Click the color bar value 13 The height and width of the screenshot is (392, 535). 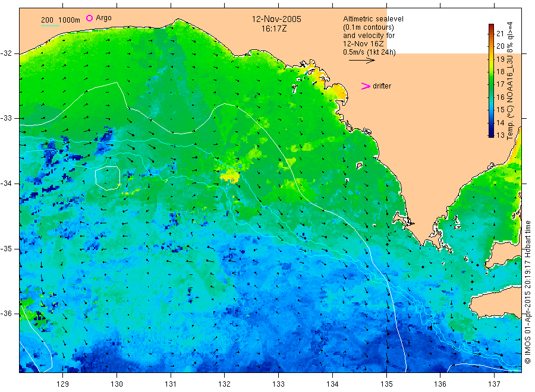point(500,135)
